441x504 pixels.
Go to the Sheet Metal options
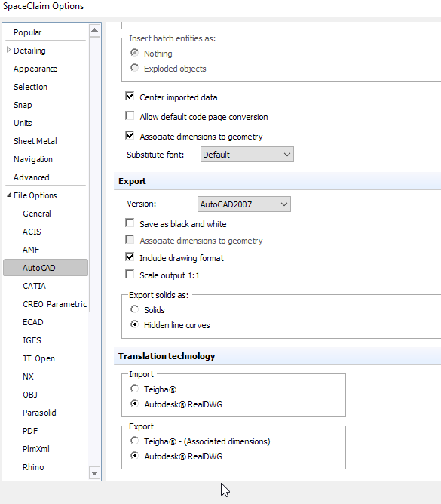coord(35,141)
